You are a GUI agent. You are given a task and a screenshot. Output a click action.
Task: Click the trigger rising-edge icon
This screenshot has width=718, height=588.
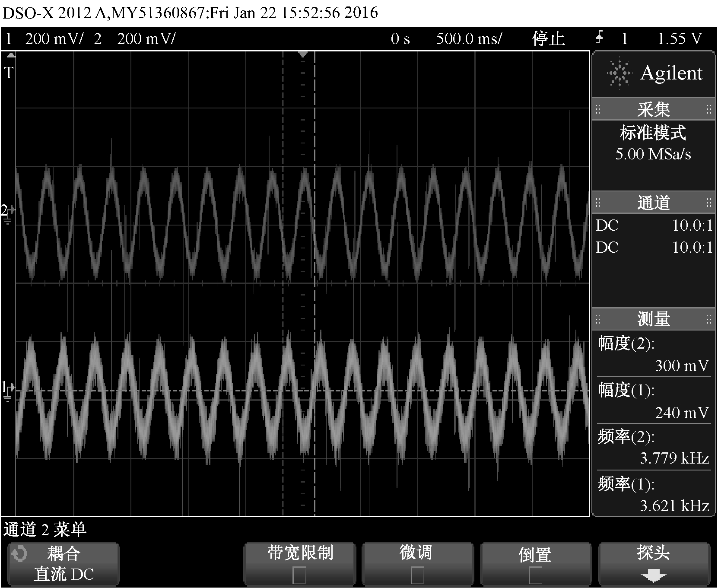click(599, 38)
